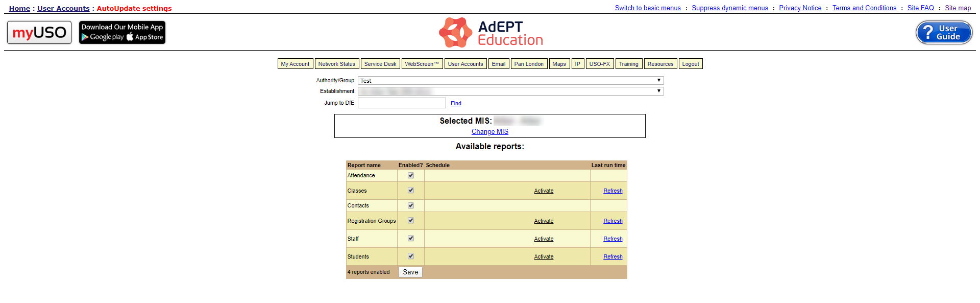The height and width of the screenshot is (303, 980).
Task: Toggle the Staff enabled checkbox
Action: click(411, 238)
